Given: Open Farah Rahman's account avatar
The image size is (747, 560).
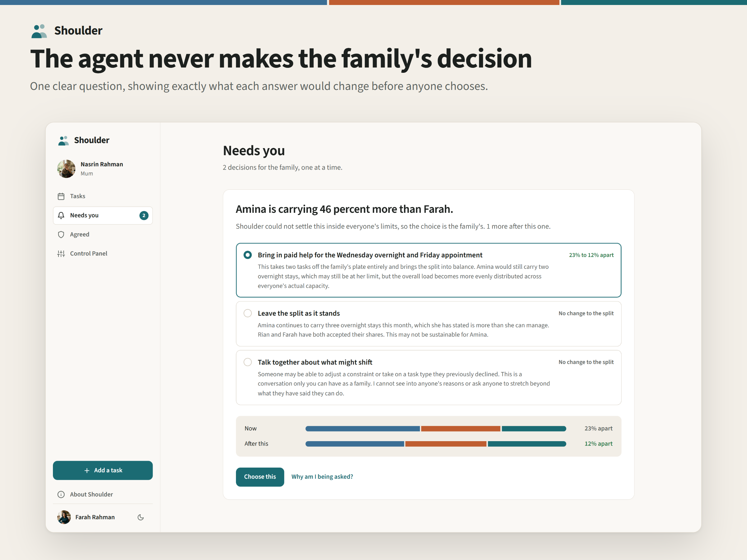Looking at the screenshot, I should tap(64, 517).
